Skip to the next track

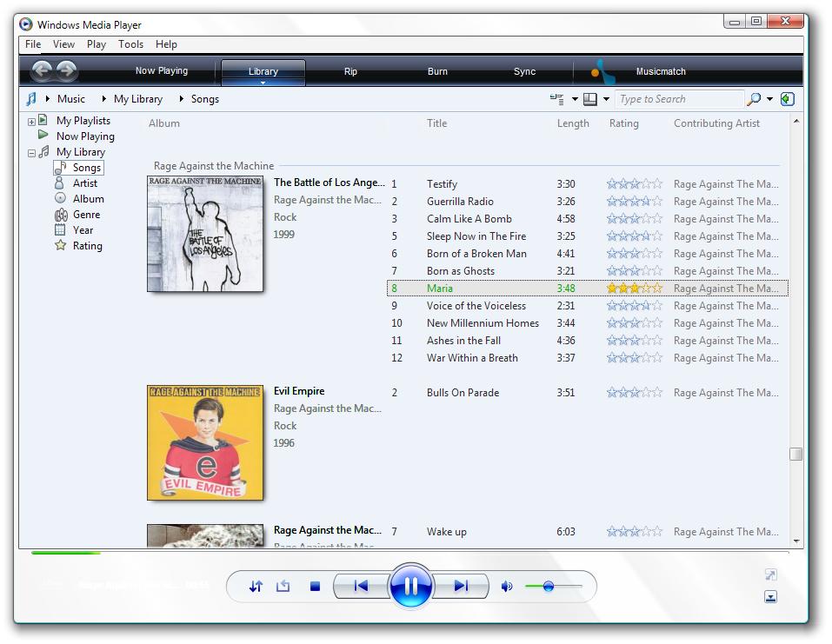tap(461, 586)
